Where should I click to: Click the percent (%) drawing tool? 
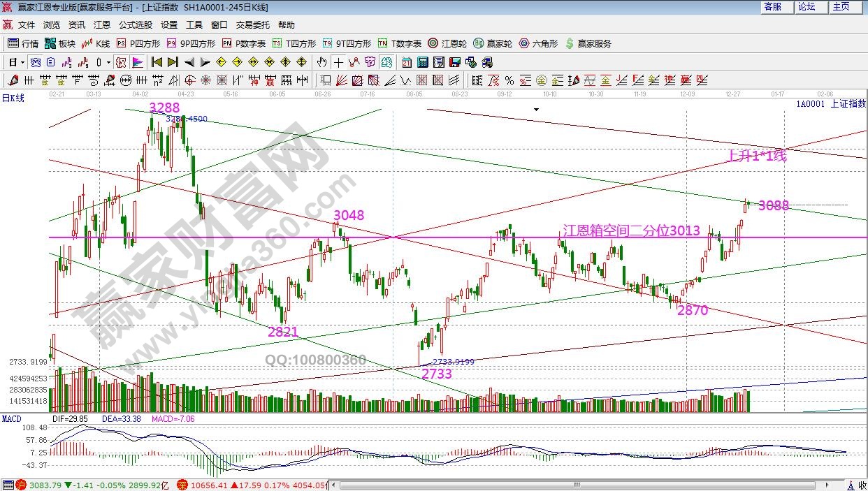(509, 80)
